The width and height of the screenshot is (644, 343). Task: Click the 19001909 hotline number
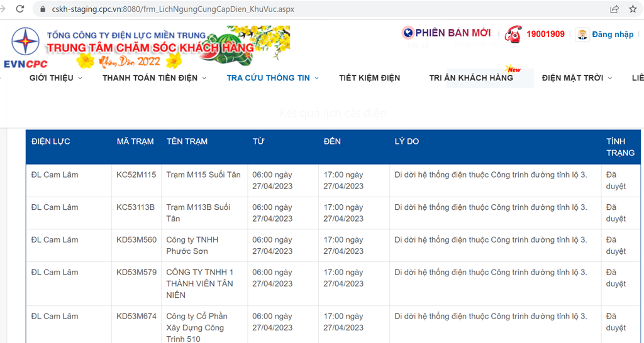[x=545, y=35]
